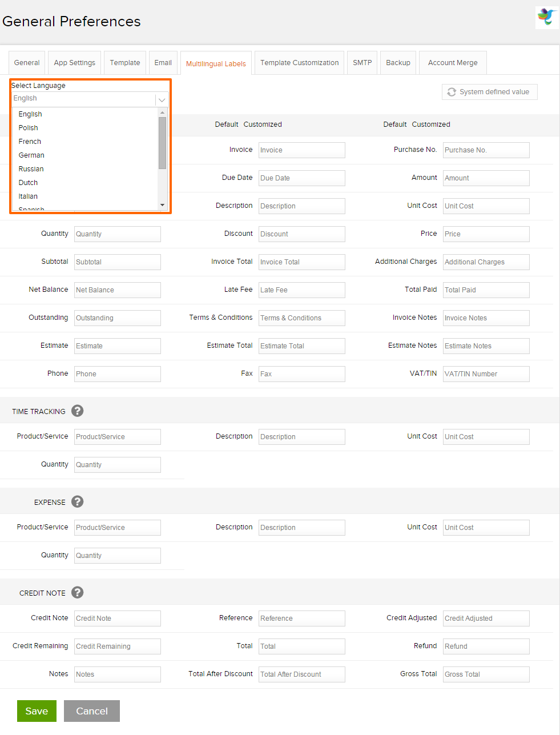The image size is (560, 735).
Task: Cancel the changes
Action: 92,711
